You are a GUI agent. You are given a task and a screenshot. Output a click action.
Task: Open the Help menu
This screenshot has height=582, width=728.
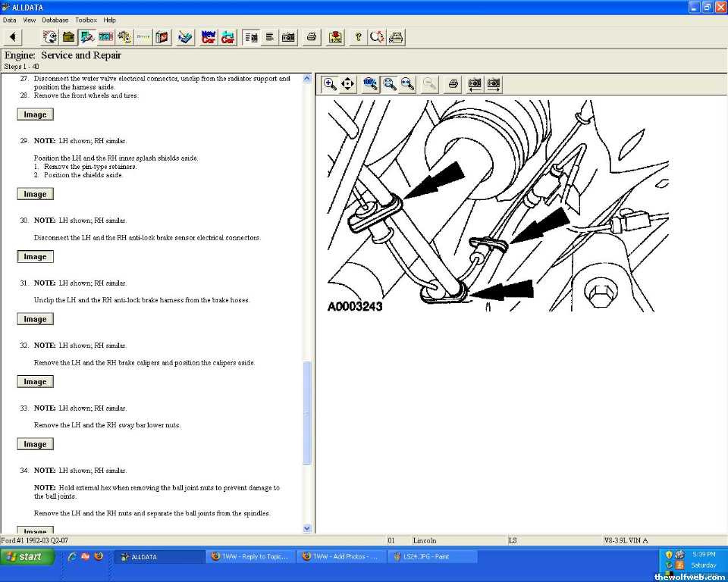click(x=110, y=20)
